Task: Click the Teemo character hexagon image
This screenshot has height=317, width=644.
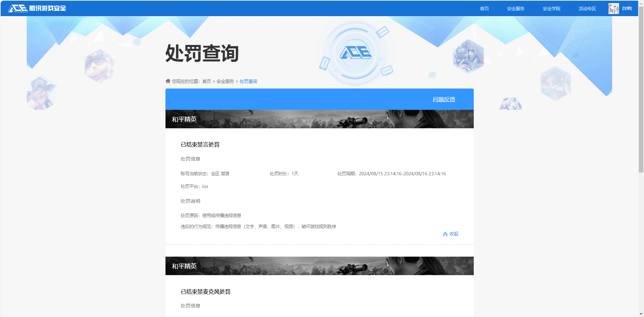Action: tap(99, 66)
